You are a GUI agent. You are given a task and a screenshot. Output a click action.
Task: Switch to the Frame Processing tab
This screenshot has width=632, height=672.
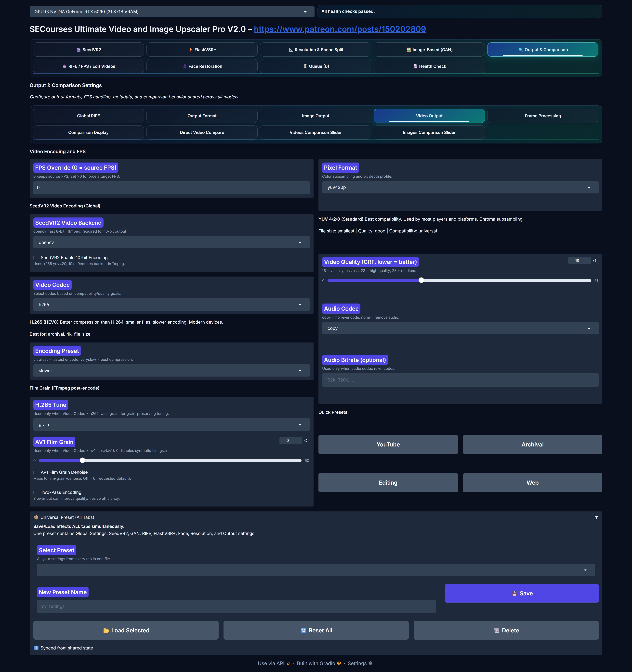click(542, 116)
